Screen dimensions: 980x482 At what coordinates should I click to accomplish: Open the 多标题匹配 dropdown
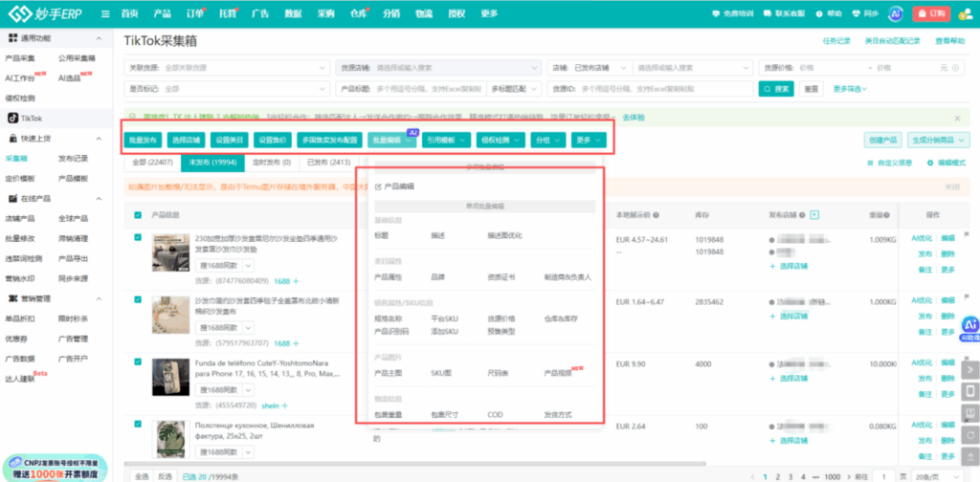pos(514,89)
